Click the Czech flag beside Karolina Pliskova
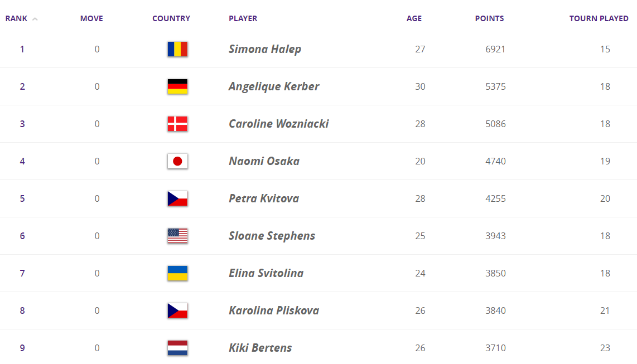Screen dimensions: 637x364 [177, 310]
